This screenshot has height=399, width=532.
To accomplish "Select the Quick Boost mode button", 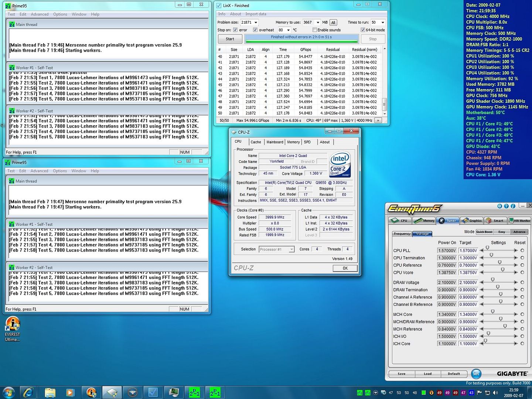I will [484, 232].
